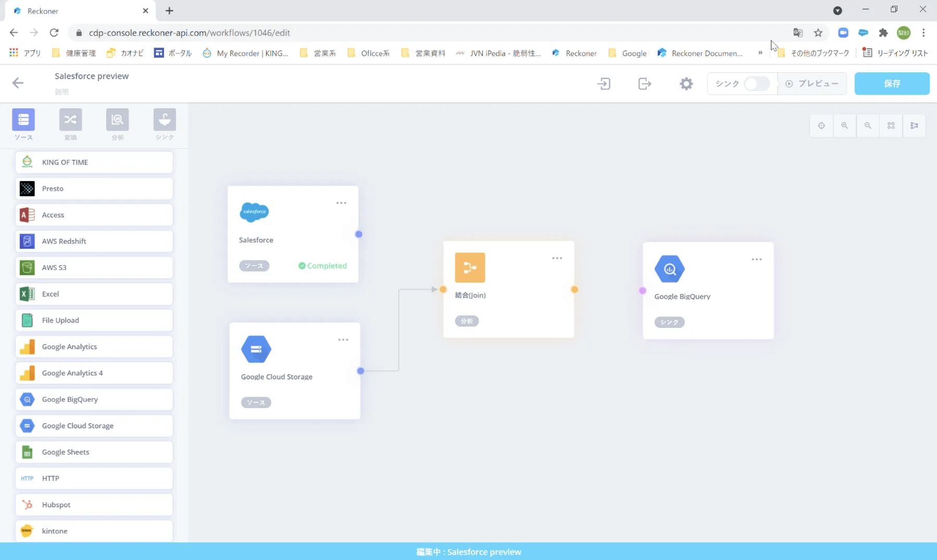Click Google Analytics source item

tap(94, 347)
